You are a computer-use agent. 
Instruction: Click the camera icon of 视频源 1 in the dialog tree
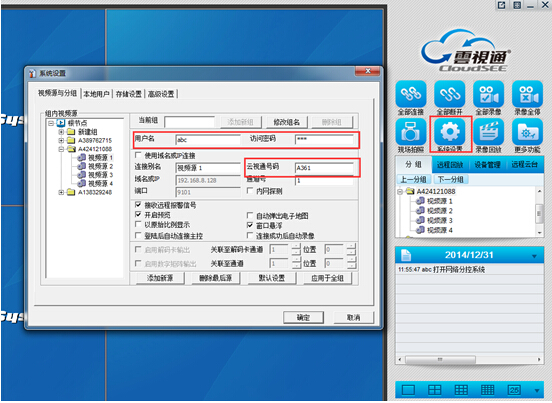[x=81, y=157]
